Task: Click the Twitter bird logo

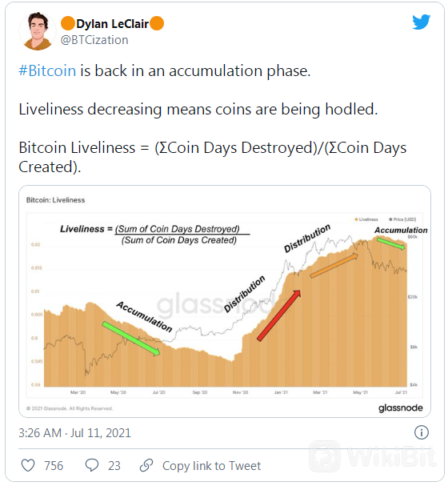Action: click(x=421, y=22)
